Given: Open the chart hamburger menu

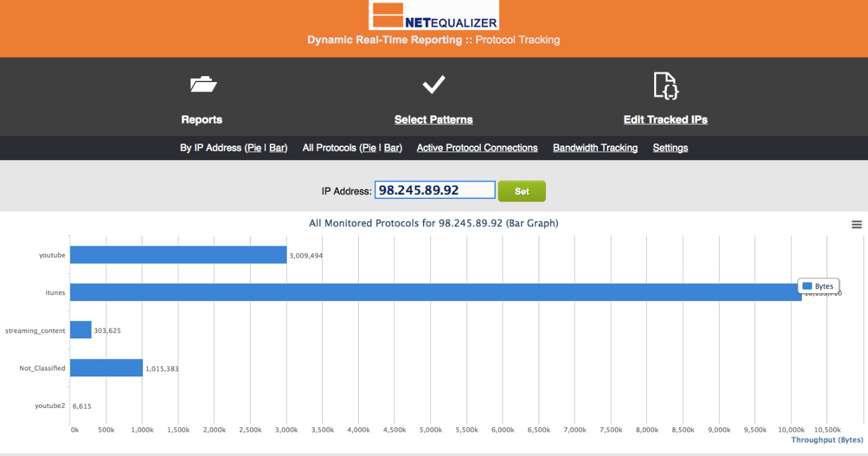Looking at the screenshot, I should coord(857,225).
